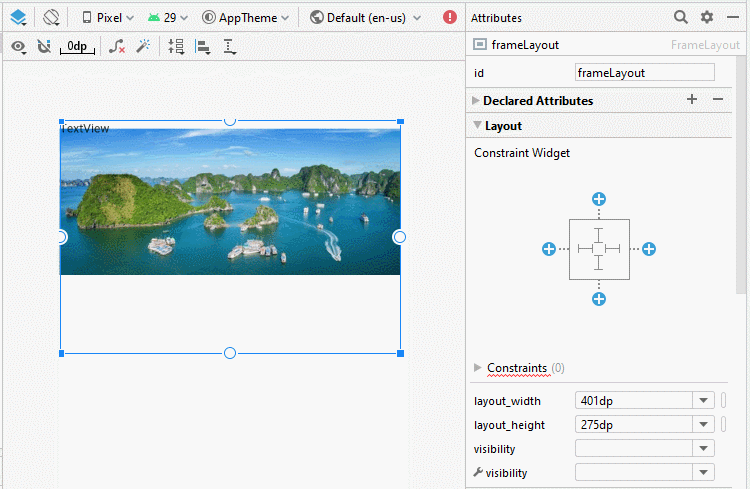Open the guidelines tool icon

pos(230,47)
